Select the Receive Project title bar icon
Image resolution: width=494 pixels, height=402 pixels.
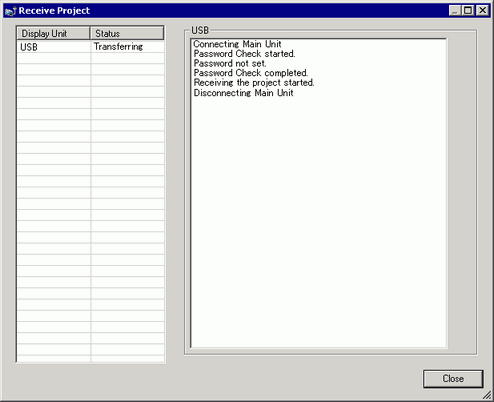click(x=10, y=11)
